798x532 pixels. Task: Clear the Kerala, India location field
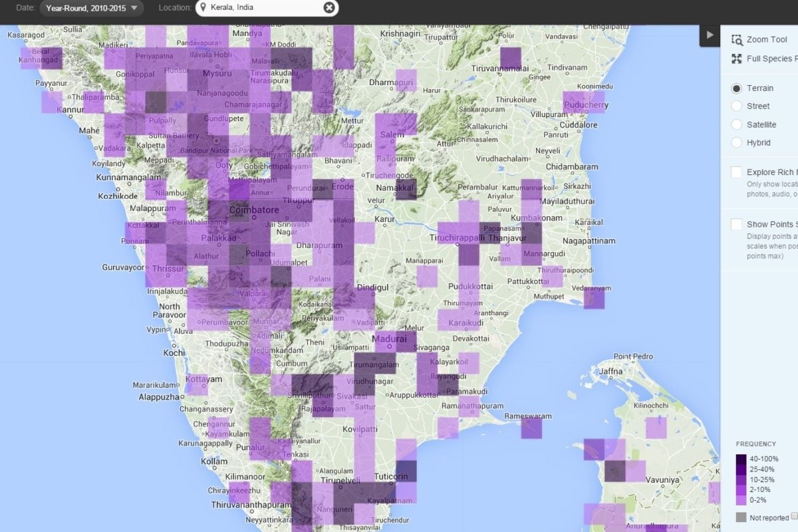[329, 8]
